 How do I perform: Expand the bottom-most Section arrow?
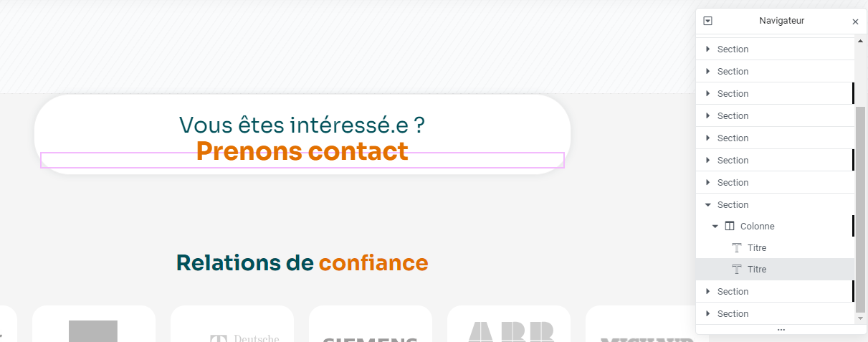pyautogui.click(x=708, y=313)
